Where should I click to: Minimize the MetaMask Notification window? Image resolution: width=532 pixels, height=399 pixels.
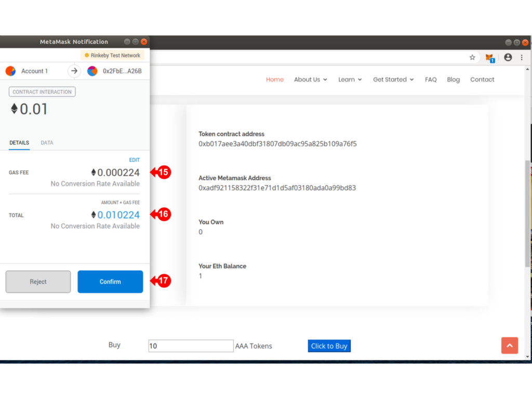[x=127, y=42]
